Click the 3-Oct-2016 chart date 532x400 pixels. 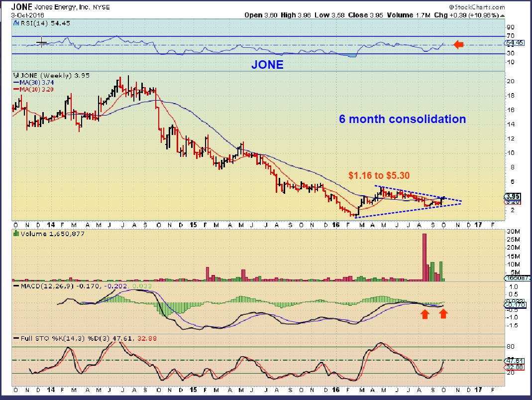(x=28, y=15)
